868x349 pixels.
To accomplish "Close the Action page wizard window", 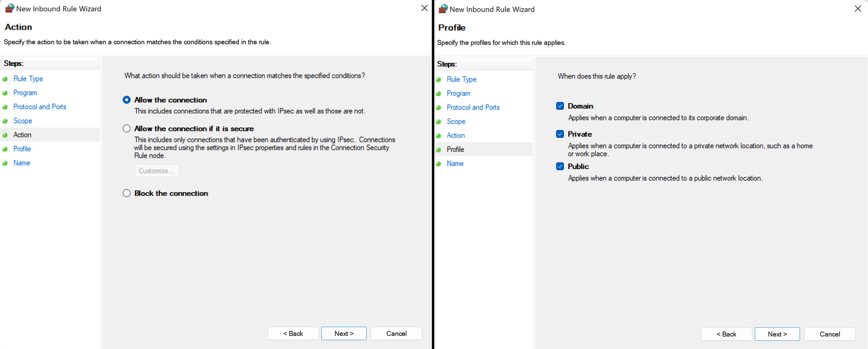I will click(424, 8).
